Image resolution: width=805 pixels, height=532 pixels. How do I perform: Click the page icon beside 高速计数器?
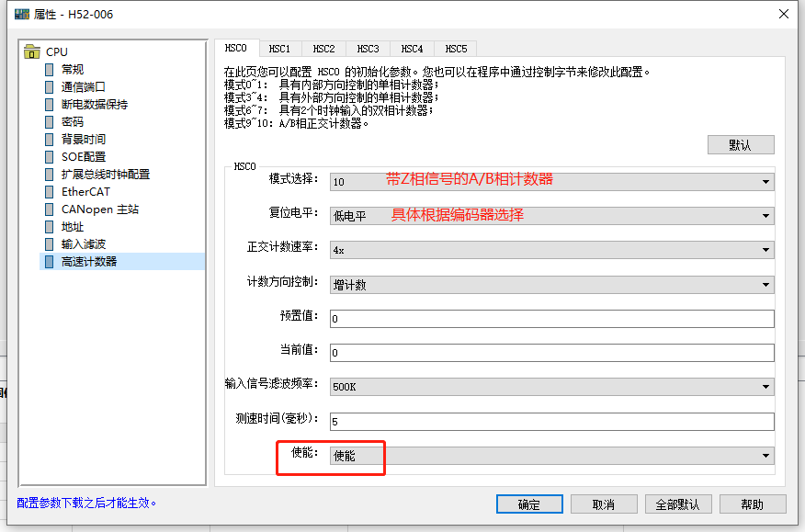pos(50,261)
